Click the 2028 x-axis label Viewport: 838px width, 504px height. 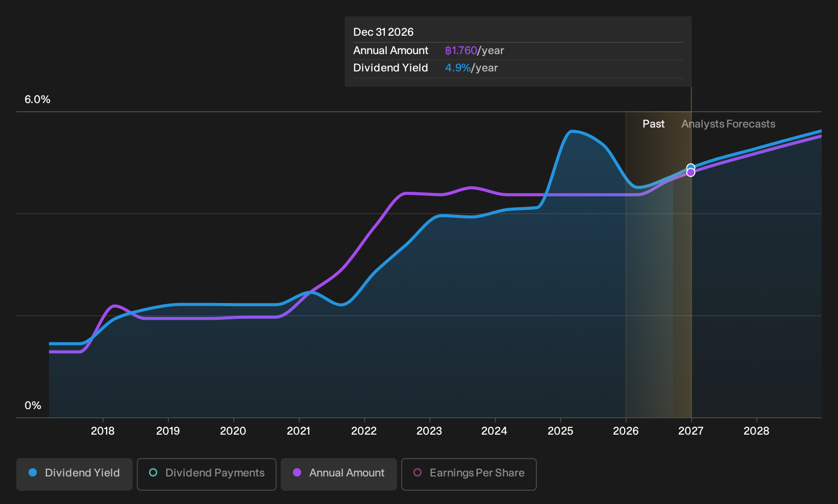click(x=756, y=431)
